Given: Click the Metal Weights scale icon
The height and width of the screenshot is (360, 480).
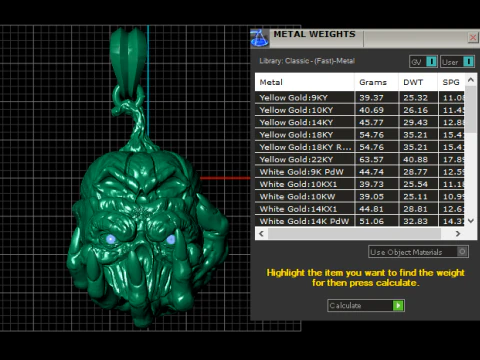Looking at the screenshot, I should coord(259,37).
